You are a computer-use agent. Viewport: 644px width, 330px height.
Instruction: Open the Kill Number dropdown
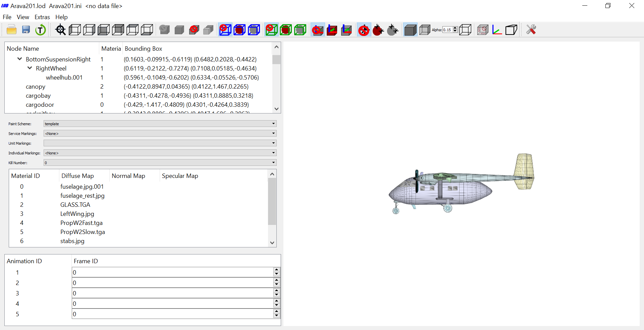point(160,163)
